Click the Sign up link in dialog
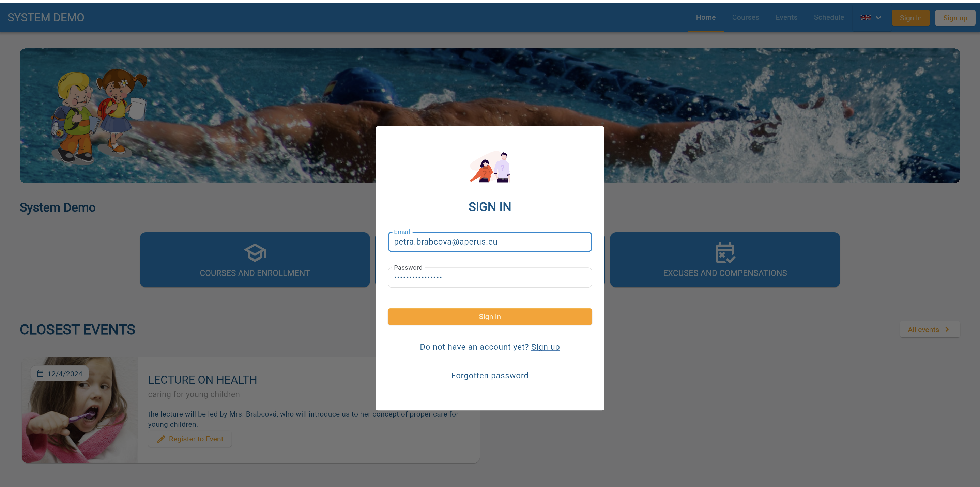 point(545,347)
